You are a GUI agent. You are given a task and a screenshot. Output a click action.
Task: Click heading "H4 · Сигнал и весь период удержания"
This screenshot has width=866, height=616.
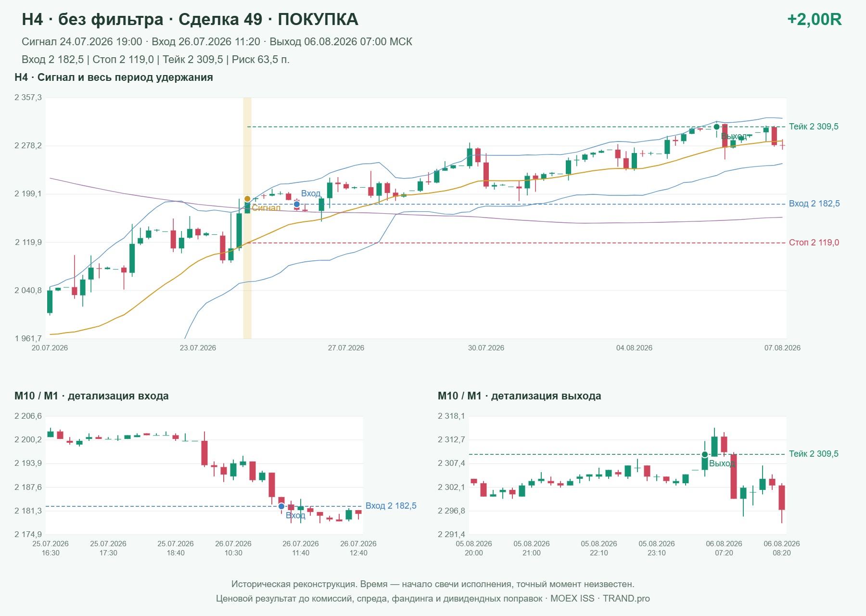[114, 77]
